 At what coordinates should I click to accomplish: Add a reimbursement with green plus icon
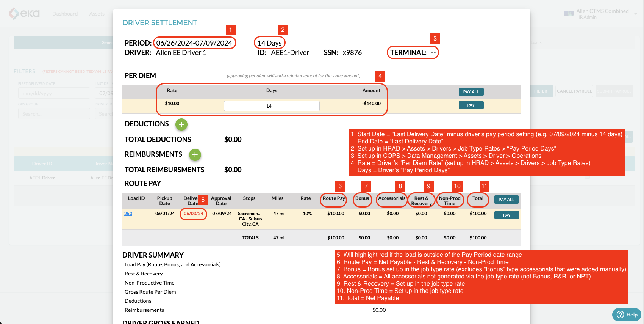pyautogui.click(x=195, y=154)
